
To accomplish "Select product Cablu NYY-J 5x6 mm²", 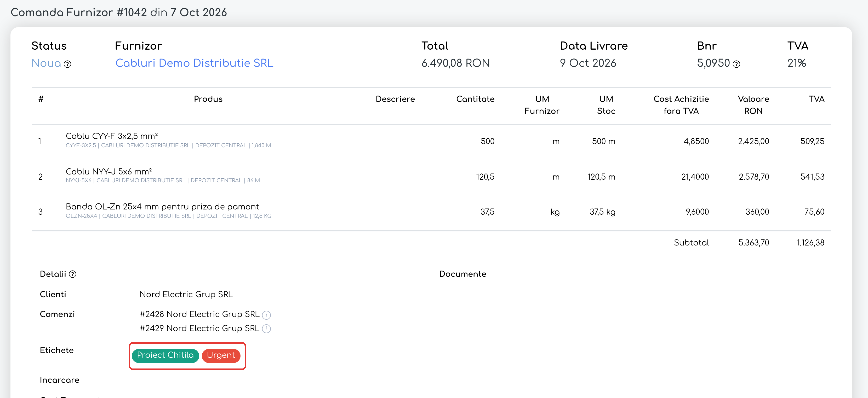I will pyautogui.click(x=109, y=171).
